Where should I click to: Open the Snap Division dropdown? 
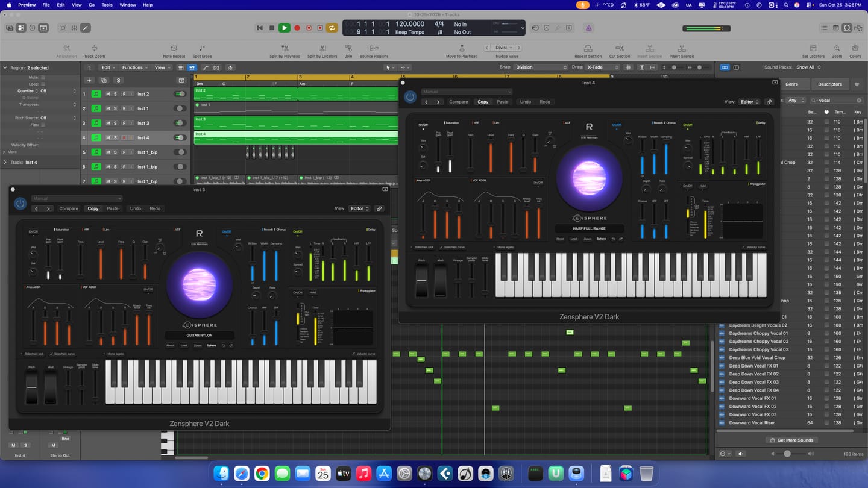click(x=541, y=67)
